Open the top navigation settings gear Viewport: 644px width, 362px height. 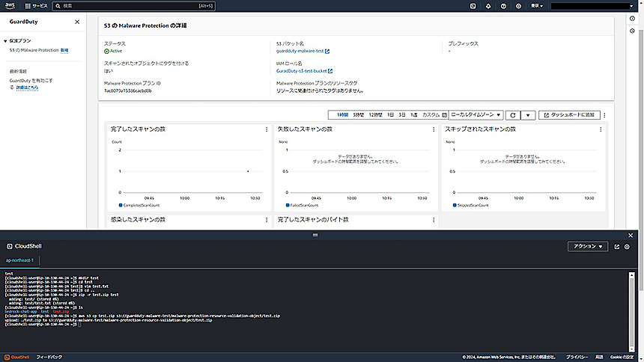coord(518,6)
